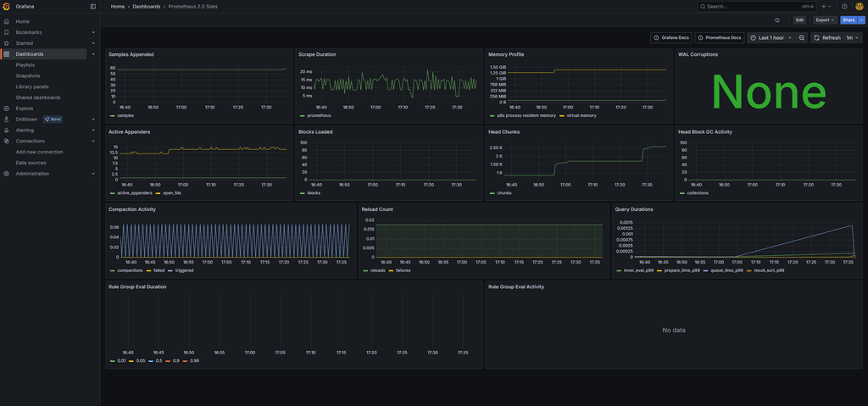The image size is (868, 406).
Task: Open Playlists in the sidebar
Action: tap(25, 65)
